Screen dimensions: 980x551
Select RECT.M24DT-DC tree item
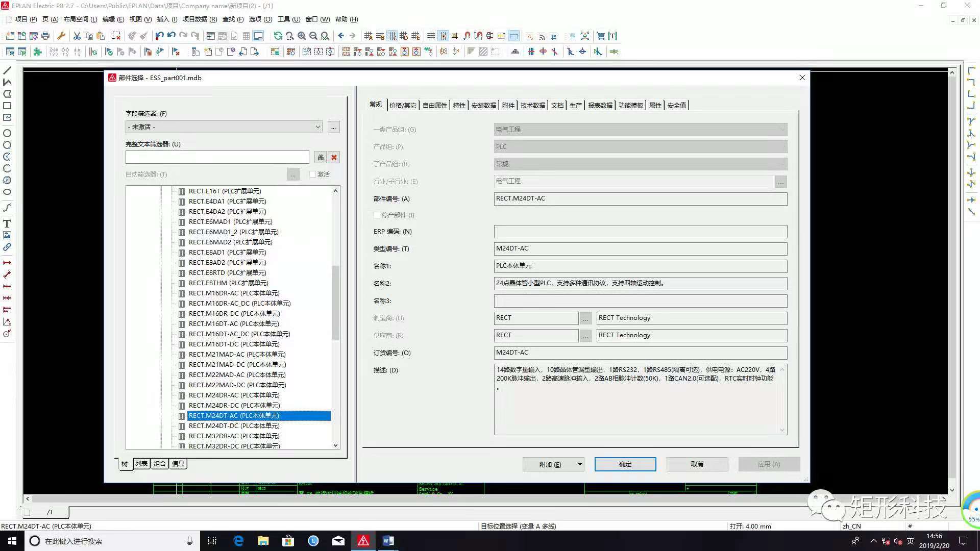(234, 426)
